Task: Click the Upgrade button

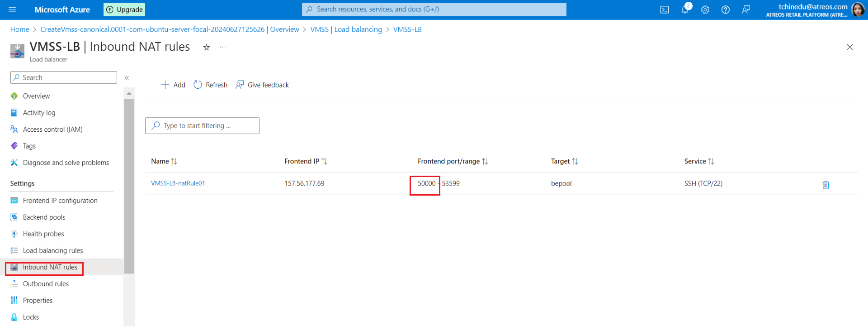Action: pyautogui.click(x=124, y=10)
